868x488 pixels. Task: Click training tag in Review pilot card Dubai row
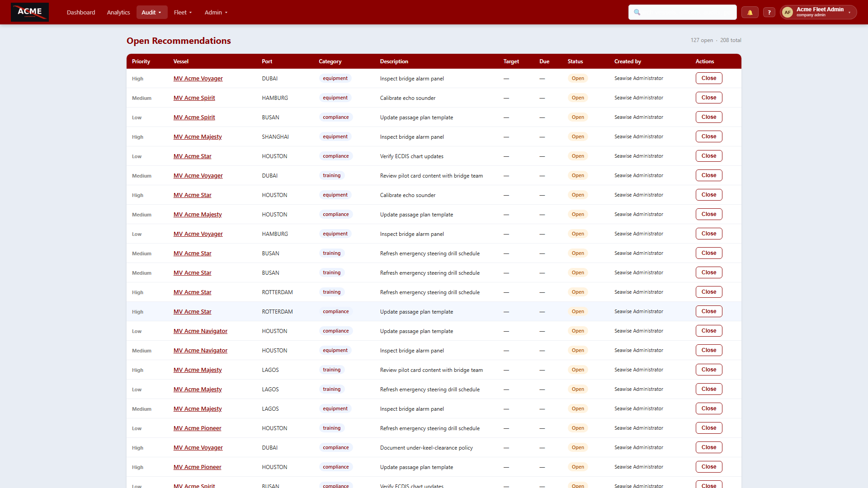(x=332, y=175)
